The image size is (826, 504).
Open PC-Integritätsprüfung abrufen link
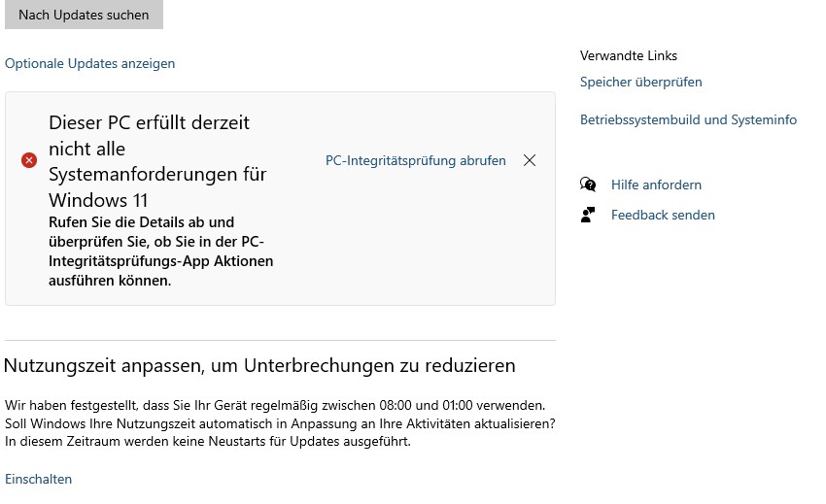click(415, 160)
